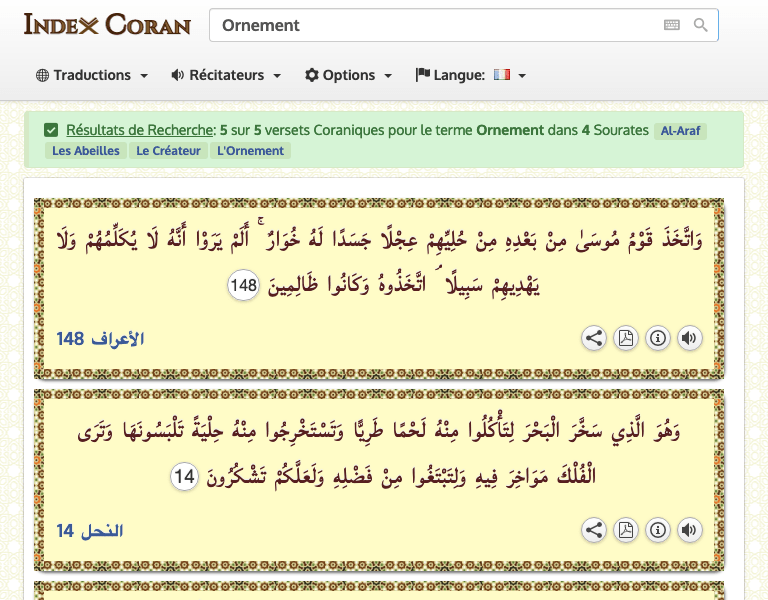768x600 pixels.
Task: Show info for verse Al-Araf 148
Action: coord(658,338)
